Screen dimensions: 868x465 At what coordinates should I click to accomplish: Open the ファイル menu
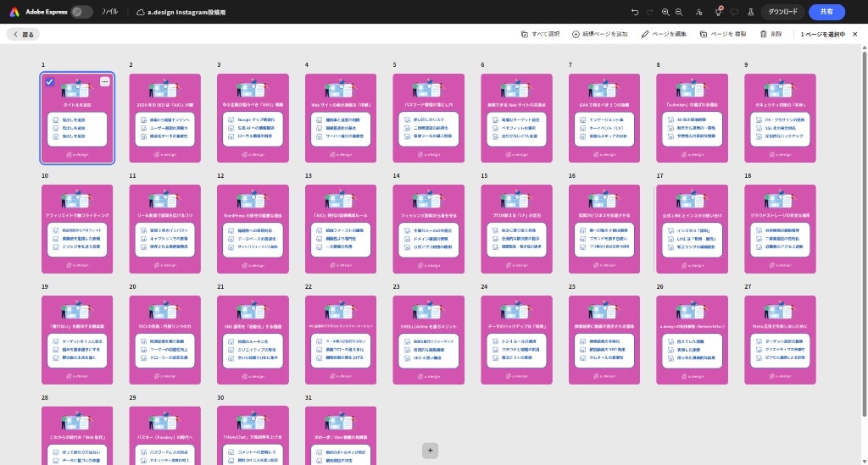tap(109, 12)
